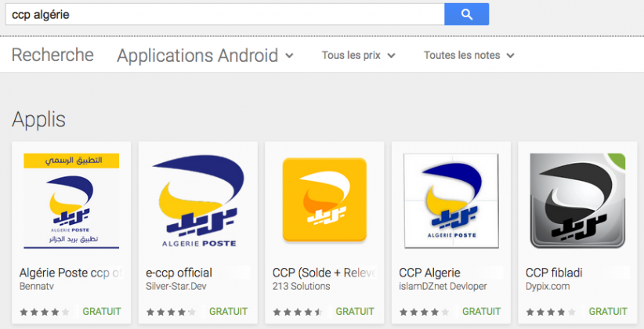
Task: Focus the search field containing ccp algérie
Action: [x=225, y=14]
